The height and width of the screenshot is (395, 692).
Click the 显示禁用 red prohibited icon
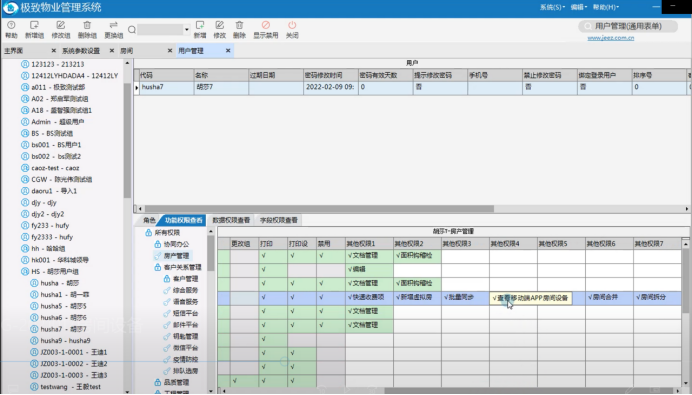[x=265, y=25]
